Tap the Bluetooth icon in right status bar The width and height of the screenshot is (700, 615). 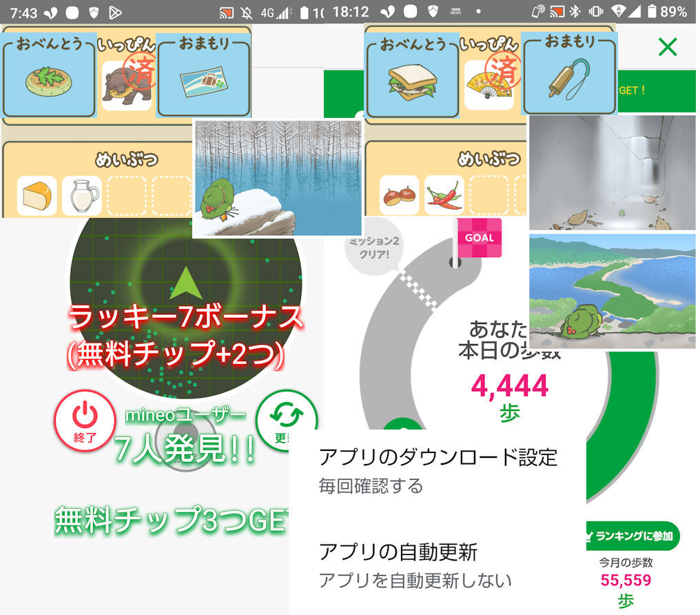click(575, 12)
